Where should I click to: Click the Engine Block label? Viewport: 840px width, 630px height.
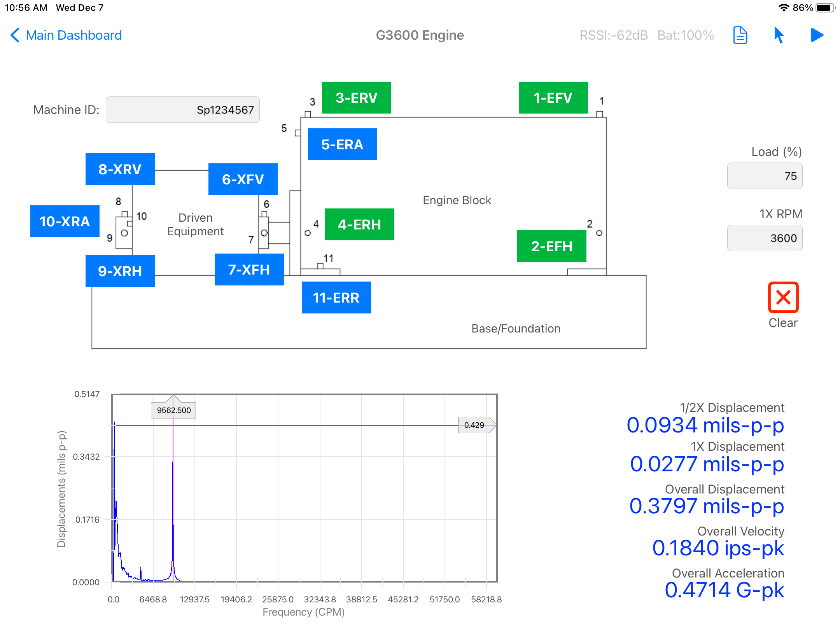coord(457,200)
